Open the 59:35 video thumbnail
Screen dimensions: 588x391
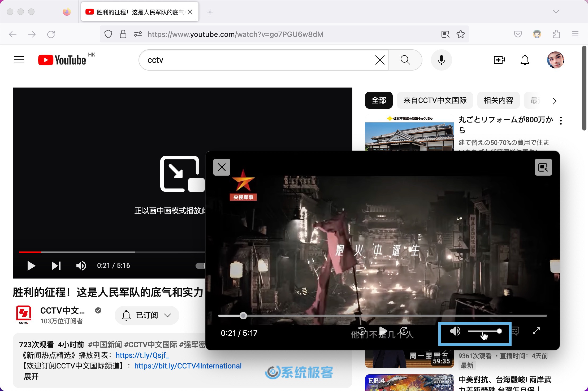click(x=409, y=359)
